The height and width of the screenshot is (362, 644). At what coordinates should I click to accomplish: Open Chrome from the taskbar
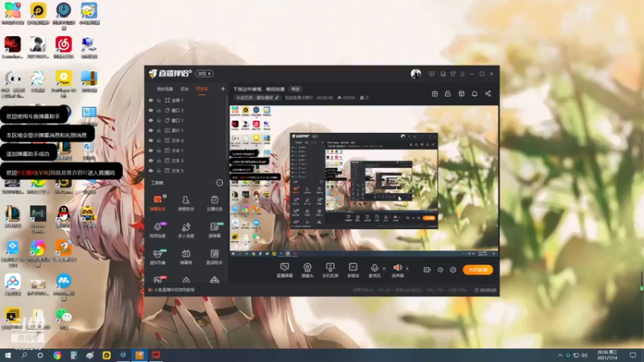57,355
